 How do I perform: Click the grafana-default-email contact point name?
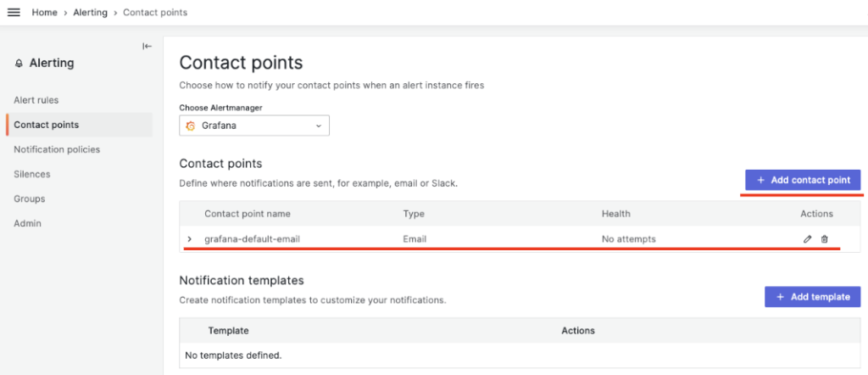(253, 239)
